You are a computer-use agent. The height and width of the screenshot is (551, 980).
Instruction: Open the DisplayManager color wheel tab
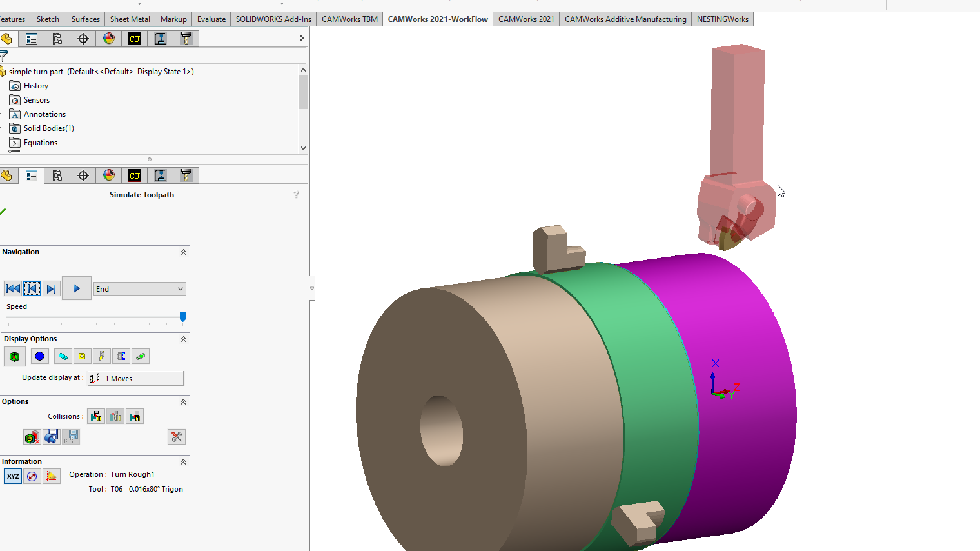[x=109, y=39]
